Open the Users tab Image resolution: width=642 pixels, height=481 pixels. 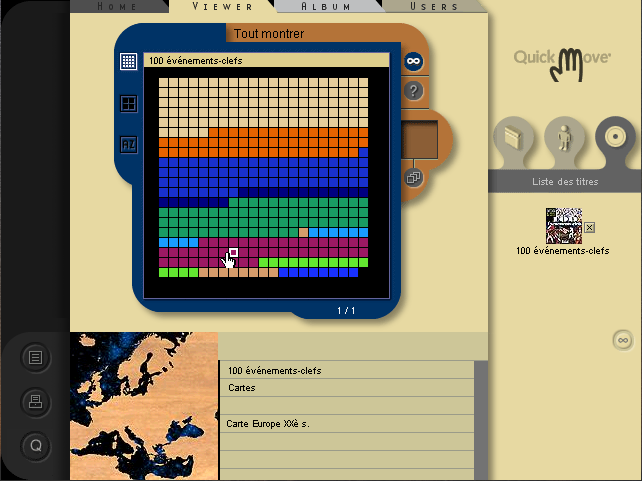(434, 6)
